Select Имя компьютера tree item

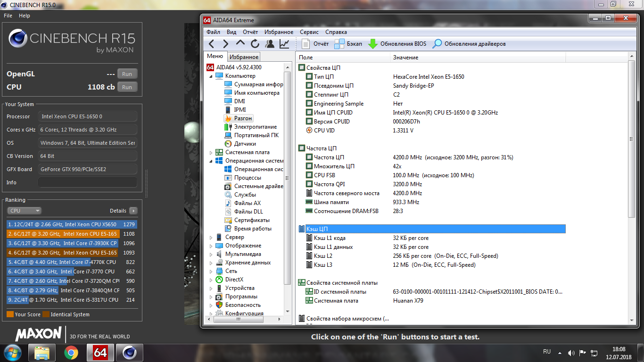pyautogui.click(x=252, y=93)
